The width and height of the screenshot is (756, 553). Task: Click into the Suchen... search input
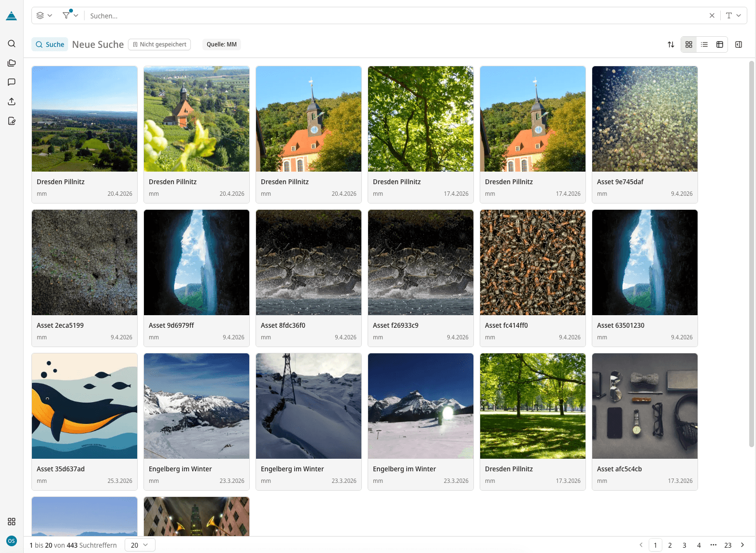[396, 16]
